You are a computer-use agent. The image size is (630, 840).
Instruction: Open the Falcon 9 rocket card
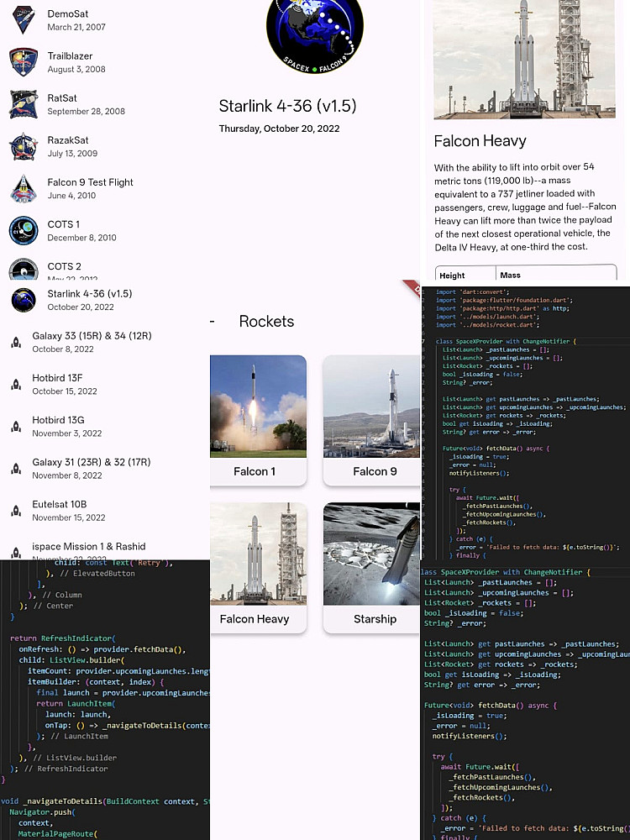tap(372, 420)
